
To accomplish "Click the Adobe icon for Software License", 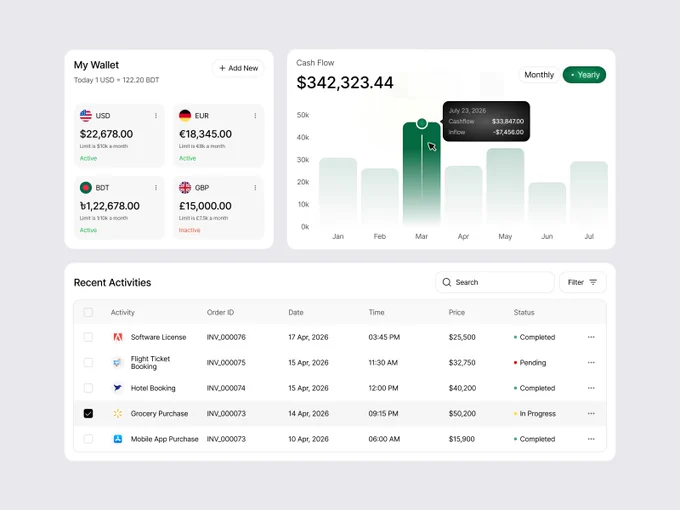I will point(118,337).
